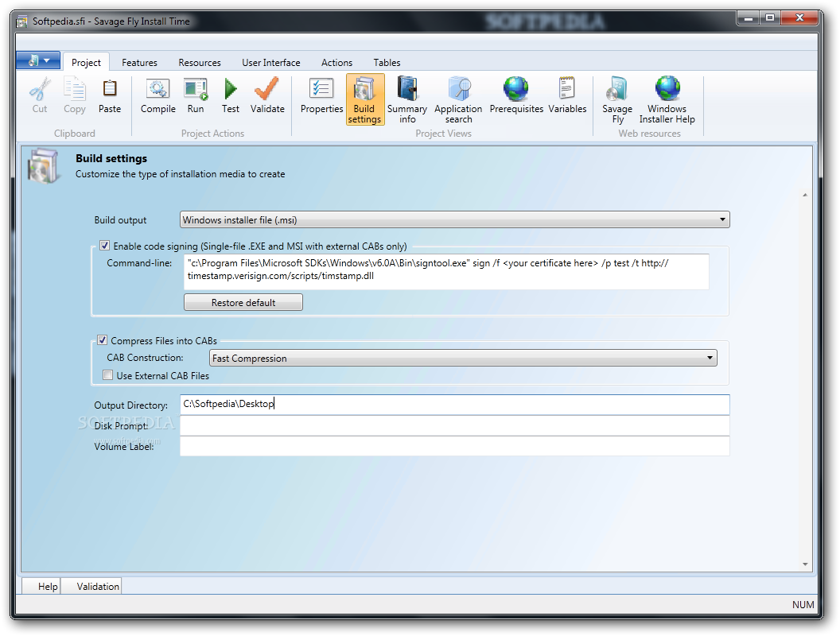The height and width of the screenshot is (636, 840).
Task: Toggle Compress Files into CABs checkbox
Action: tap(103, 340)
